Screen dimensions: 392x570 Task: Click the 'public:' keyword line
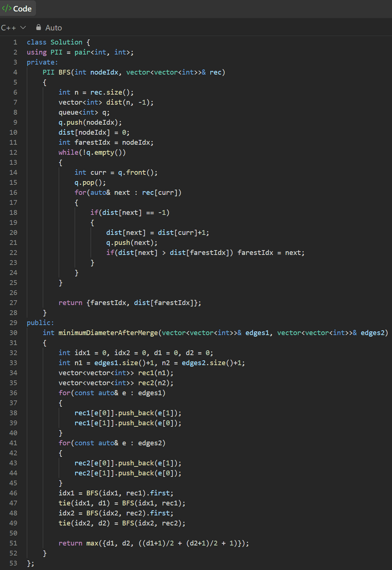(40, 323)
